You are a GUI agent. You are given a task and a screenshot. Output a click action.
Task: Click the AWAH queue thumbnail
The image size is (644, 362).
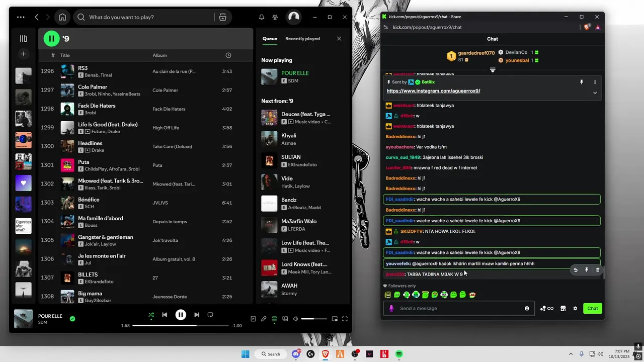coord(269,289)
